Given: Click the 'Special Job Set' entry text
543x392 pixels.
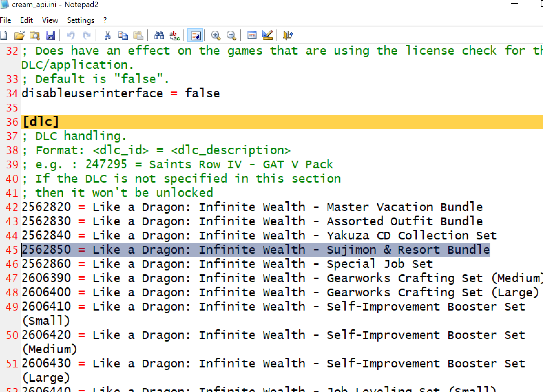Looking at the screenshot, I should tap(380, 264).
